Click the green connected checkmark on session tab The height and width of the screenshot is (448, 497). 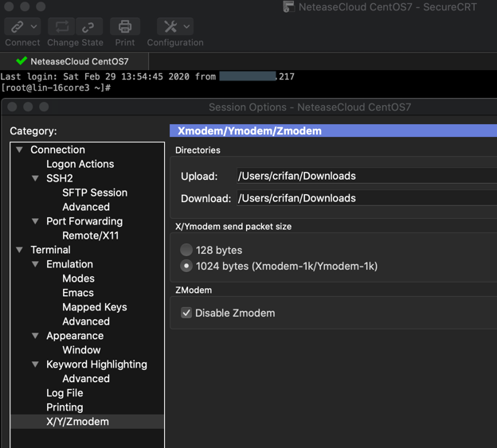[22, 61]
